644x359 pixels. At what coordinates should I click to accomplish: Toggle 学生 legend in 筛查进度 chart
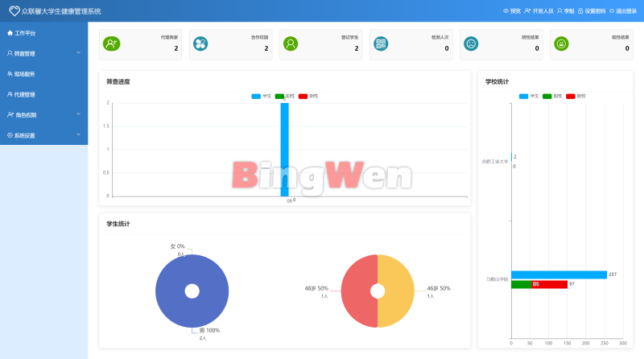click(x=261, y=96)
